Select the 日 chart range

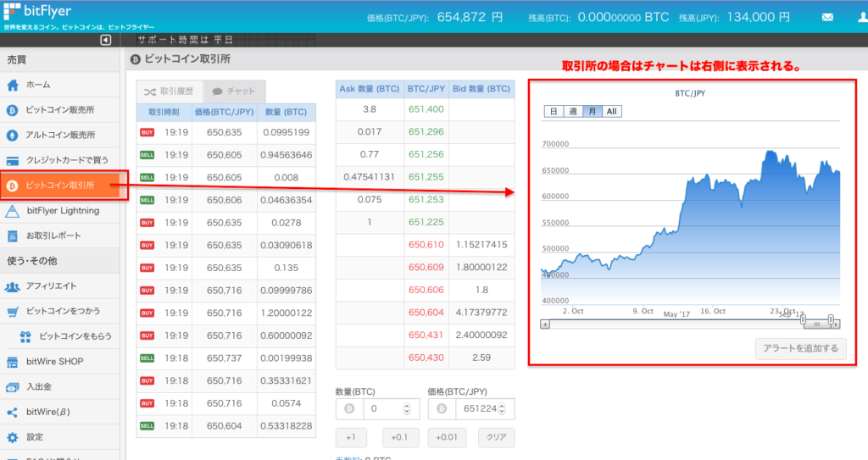pyautogui.click(x=554, y=111)
